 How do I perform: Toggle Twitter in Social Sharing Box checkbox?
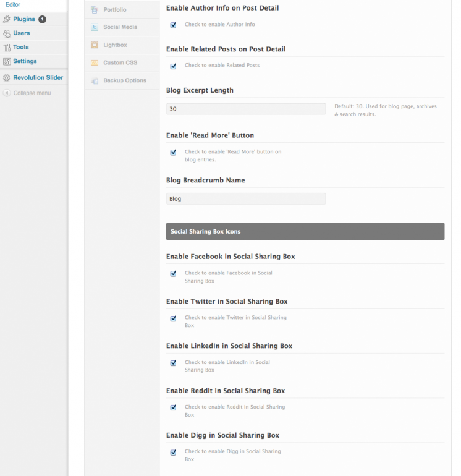(173, 318)
